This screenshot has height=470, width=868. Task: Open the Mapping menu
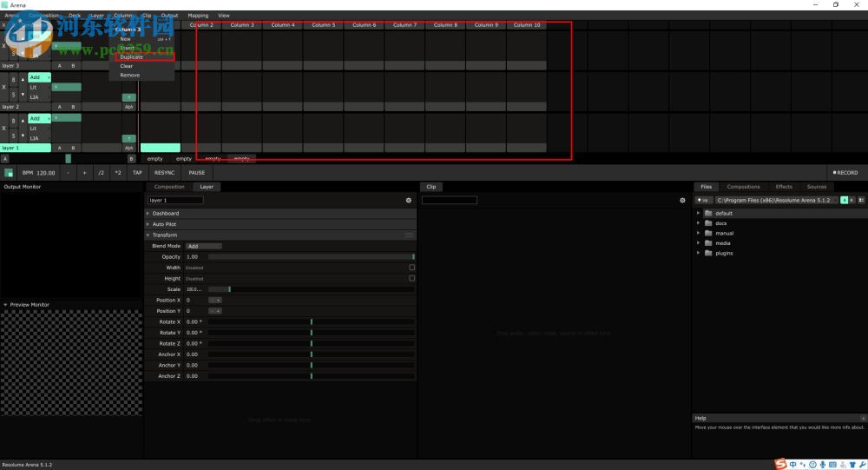pyautogui.click(x=198, y=16)
